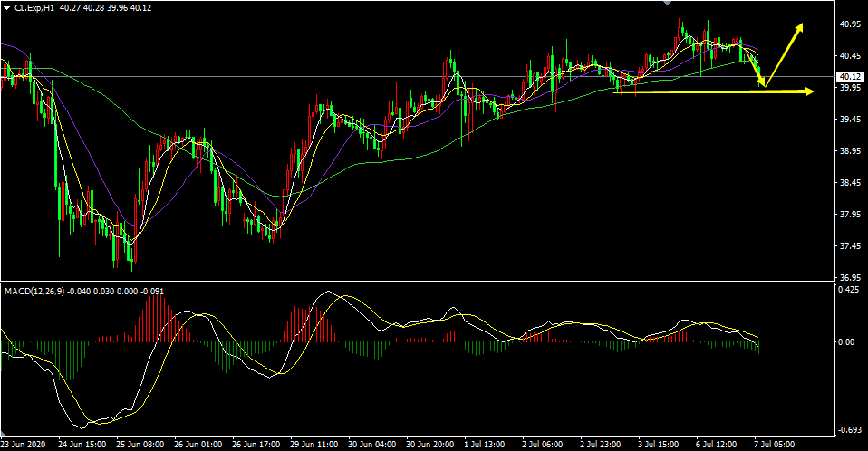Click the MACD(12,26,9) indicator label

34,291
